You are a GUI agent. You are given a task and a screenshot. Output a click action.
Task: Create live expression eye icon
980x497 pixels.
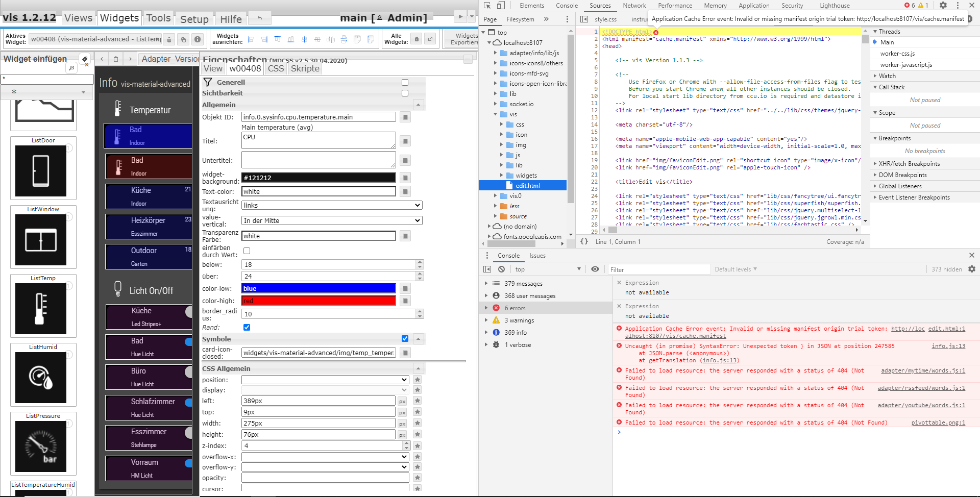tap(595, 269)
